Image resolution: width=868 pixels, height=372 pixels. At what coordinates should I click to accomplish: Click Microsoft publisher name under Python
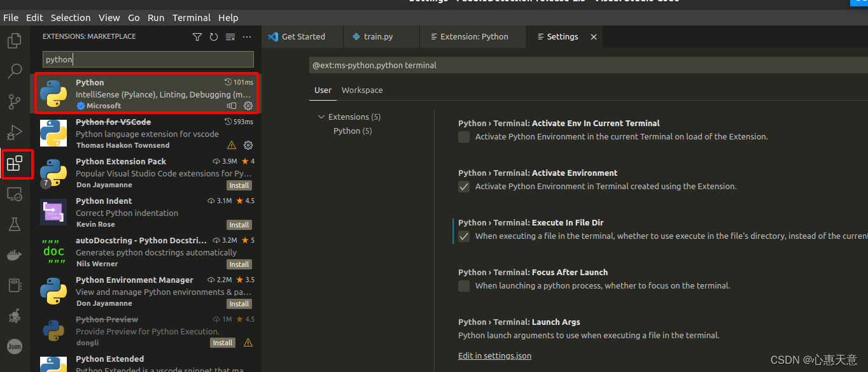[x=104, y=106]
